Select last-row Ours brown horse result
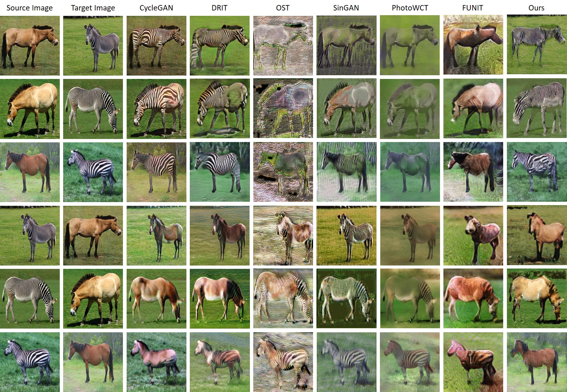567x392 pixels. pyautogui.click(x=537, y=362)
